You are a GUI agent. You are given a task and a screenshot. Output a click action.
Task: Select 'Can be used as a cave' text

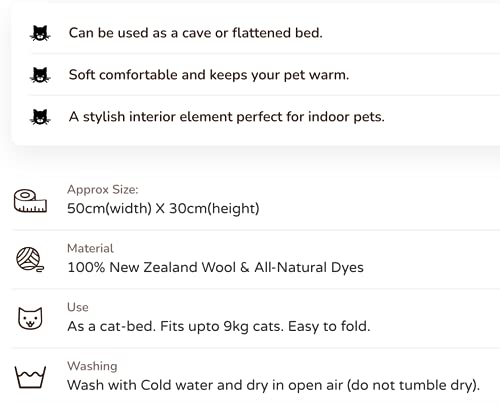(140, 33)
